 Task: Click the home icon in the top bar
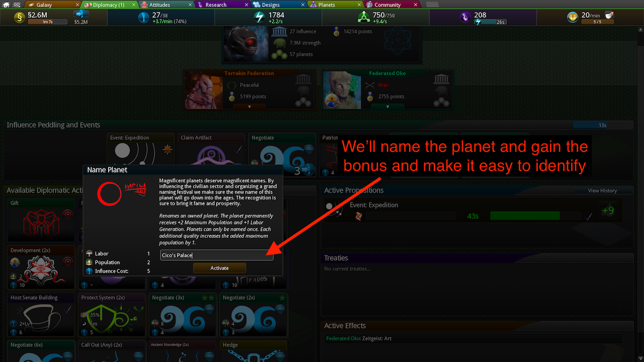coord(6,5)
